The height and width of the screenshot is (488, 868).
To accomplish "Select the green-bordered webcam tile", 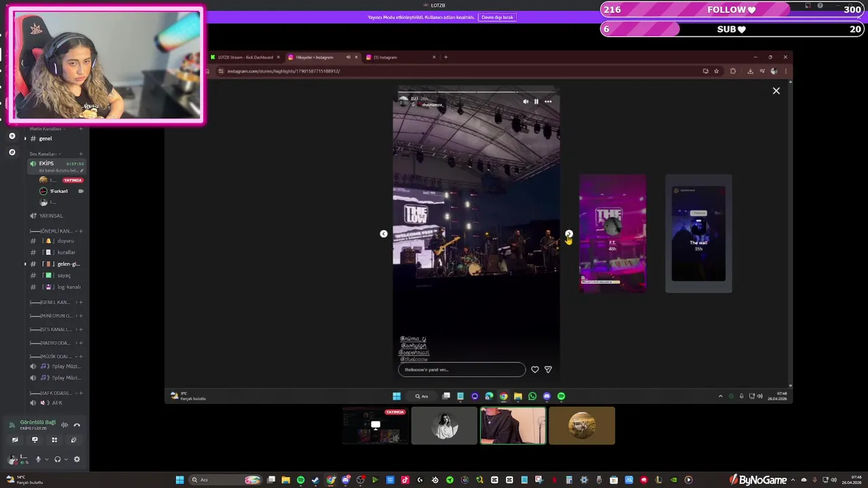I will (513, 426).
